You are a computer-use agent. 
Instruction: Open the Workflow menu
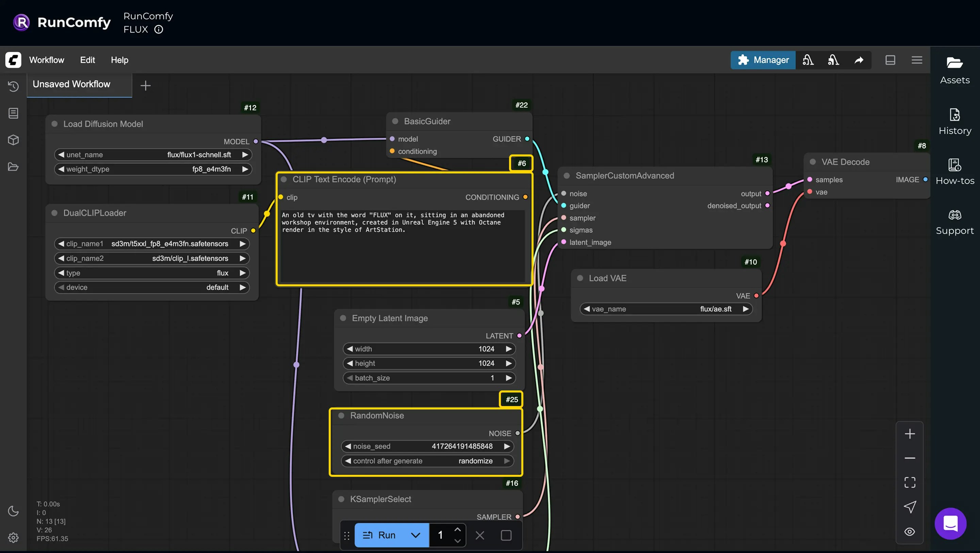point(47,60)
